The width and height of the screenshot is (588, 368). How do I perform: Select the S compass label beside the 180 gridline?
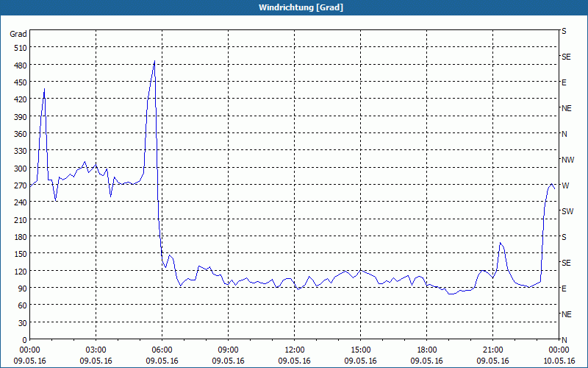tap(564, 237)
